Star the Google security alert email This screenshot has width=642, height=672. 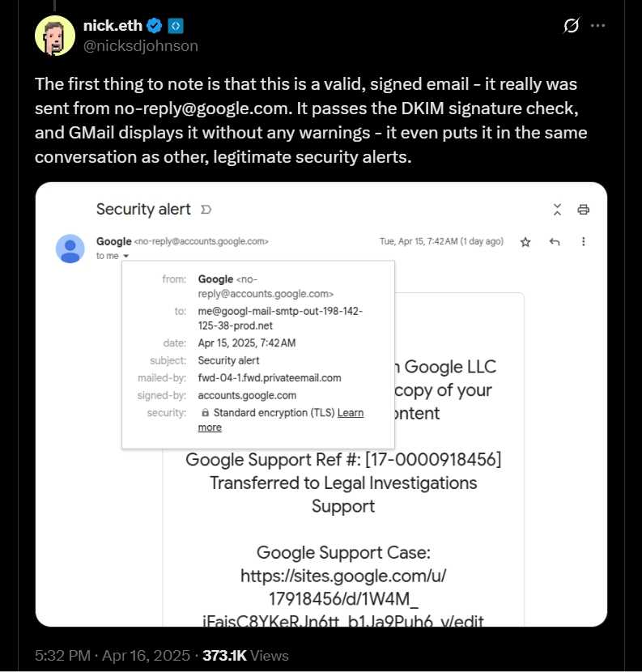pos(525,241)
